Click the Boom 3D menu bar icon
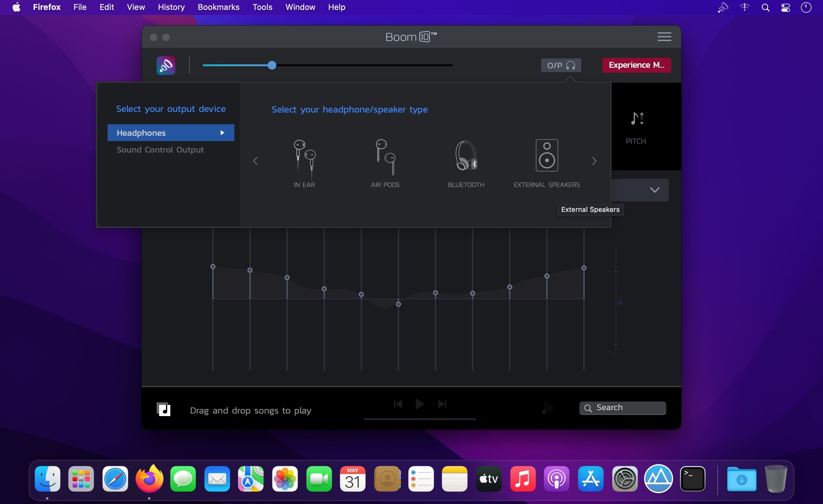823x504 pixels. coord(723,7)
